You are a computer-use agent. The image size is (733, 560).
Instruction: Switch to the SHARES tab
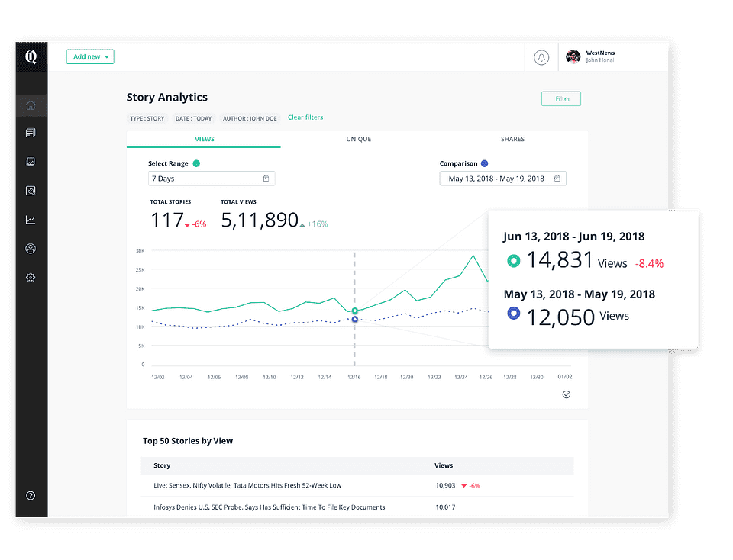(512, 139)
